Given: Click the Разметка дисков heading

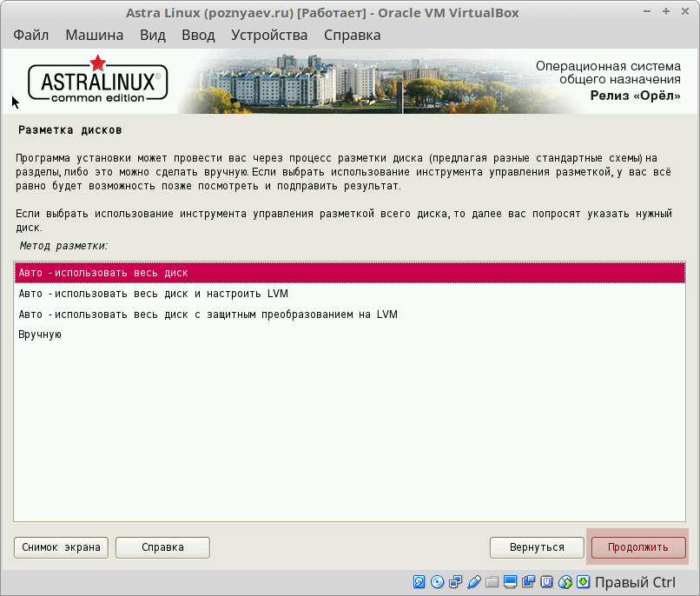Looking at the screenshot, I should tap(70, 130).
